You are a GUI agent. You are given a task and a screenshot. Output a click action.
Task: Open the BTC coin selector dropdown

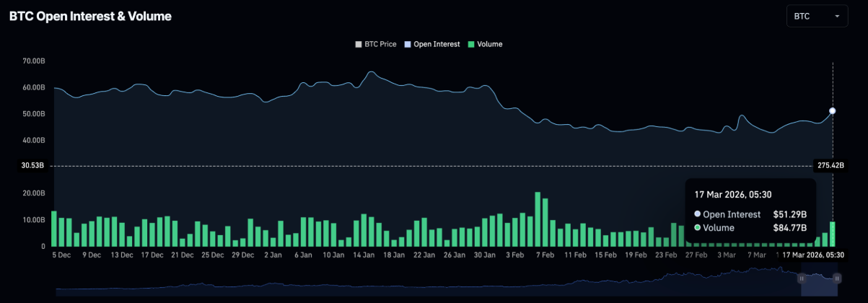817,16
